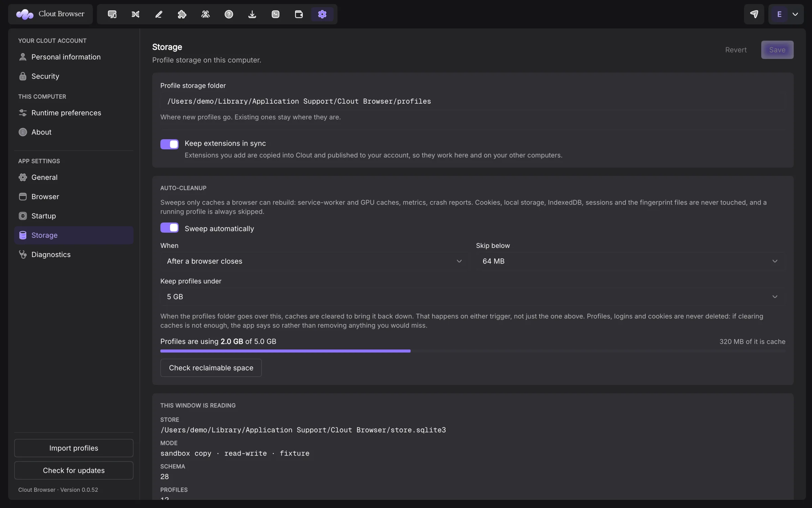Click the person icon beside Personal information
The image size is (812, 508).
23,57
